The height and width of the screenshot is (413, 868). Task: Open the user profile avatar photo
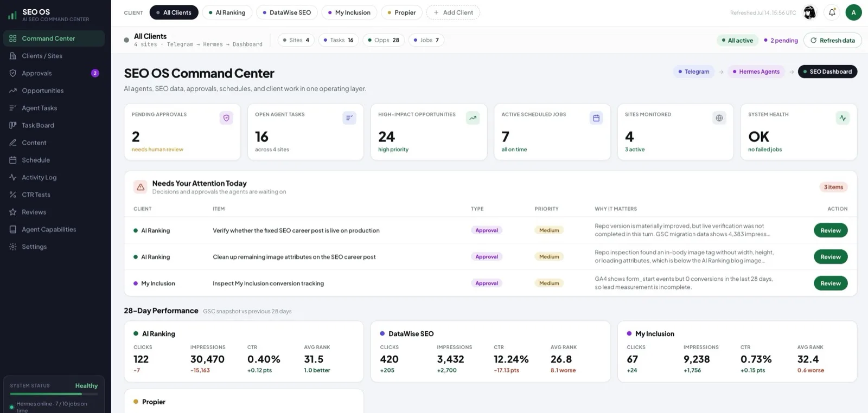click(809, 12)
